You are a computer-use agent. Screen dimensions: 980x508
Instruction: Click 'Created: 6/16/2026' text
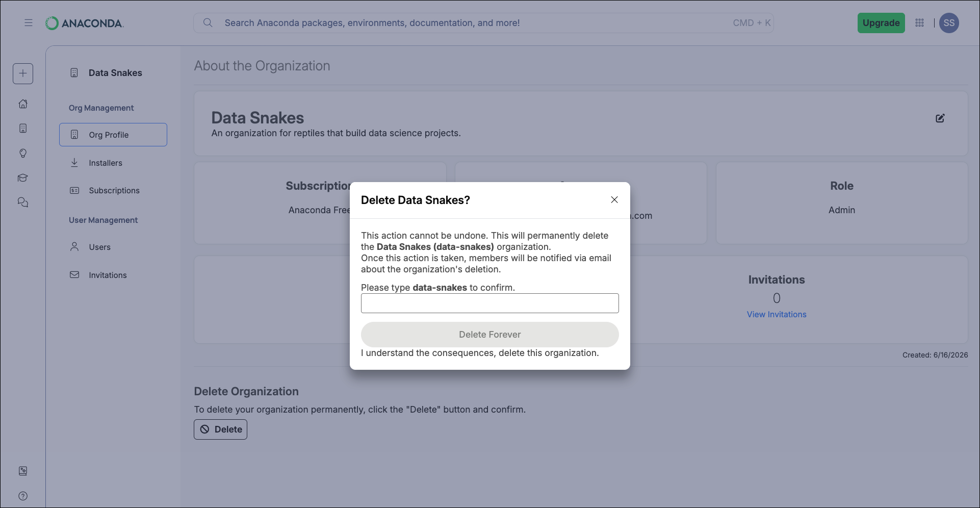point(935,355)
